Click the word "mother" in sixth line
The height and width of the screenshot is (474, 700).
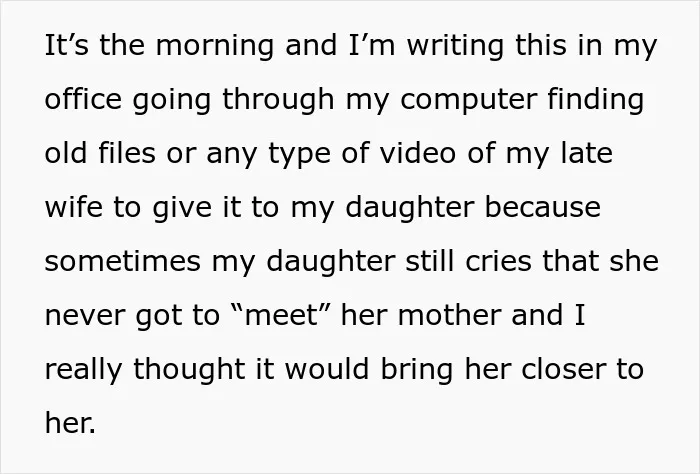tap(449, 315)
